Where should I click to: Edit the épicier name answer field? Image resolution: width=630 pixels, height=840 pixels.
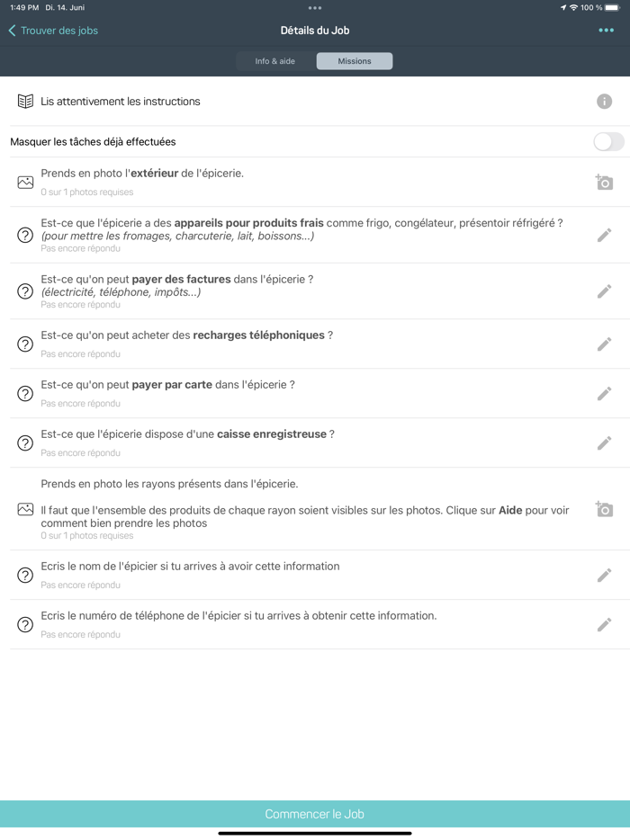tap(604, 574)
